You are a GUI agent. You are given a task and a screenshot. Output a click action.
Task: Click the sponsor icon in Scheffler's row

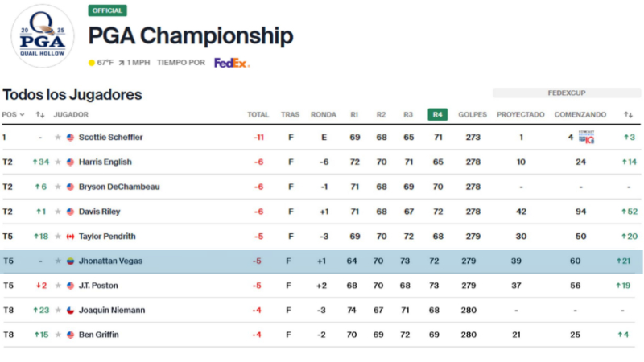click(586, 138)
